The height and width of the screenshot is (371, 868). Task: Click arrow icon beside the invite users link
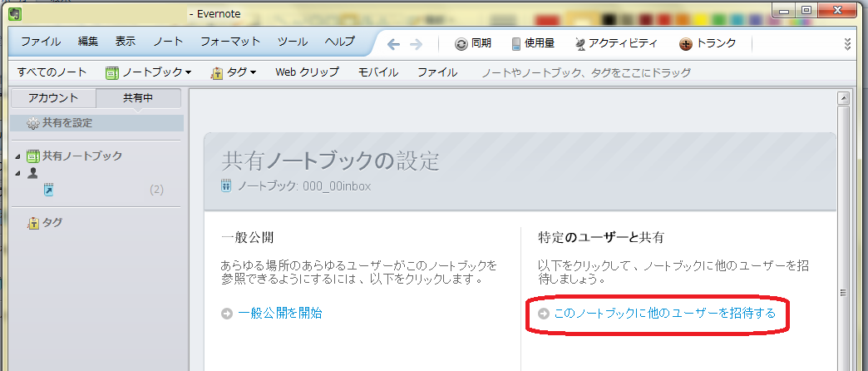point(543,314)
